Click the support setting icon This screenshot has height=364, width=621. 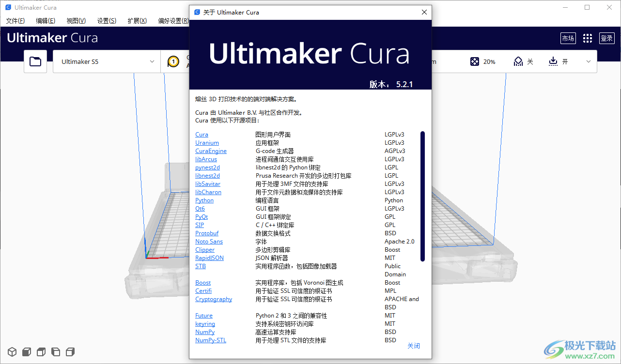click(518, 61)
